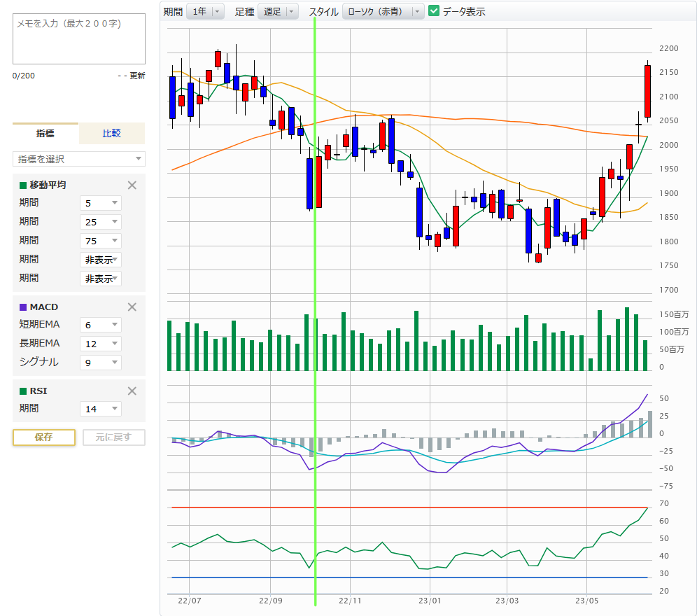Click the 更新 memo link
The height and width of the screenshot is (616, 697).
point(137,76)
